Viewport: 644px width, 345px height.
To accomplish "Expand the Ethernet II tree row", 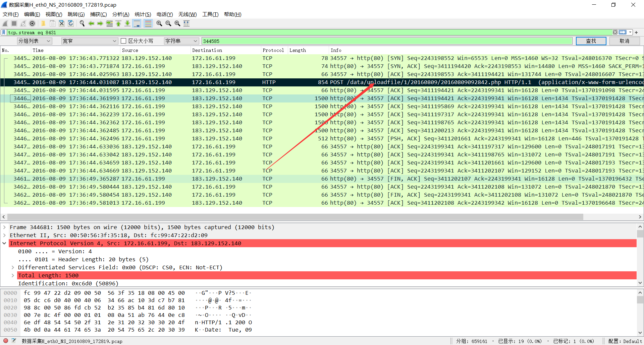I will (4, 235).
